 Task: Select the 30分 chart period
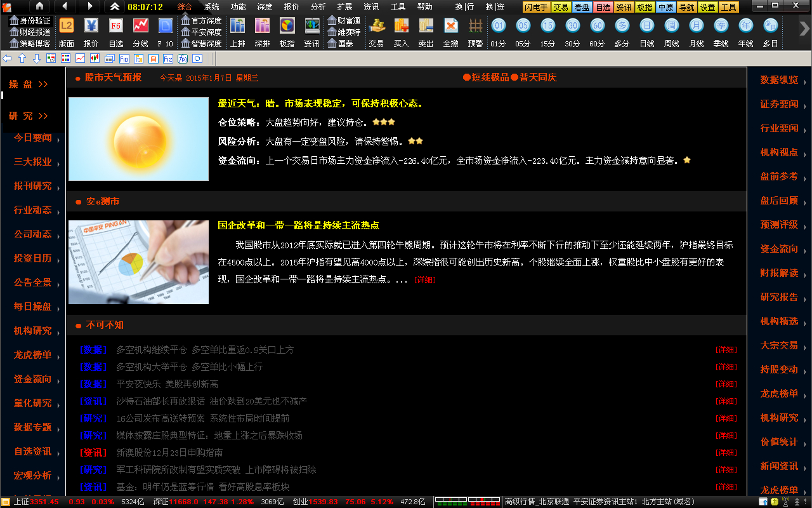click(x=573, y=32)
